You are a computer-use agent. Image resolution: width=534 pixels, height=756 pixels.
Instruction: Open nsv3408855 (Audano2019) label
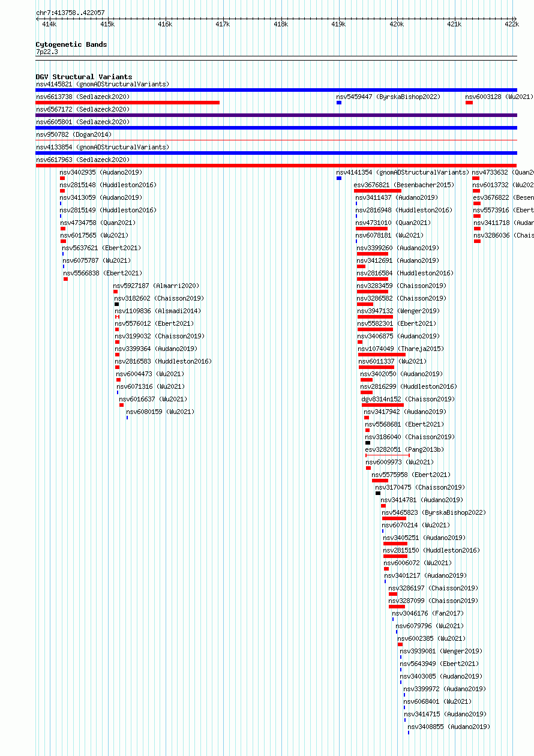pos(449,727)
